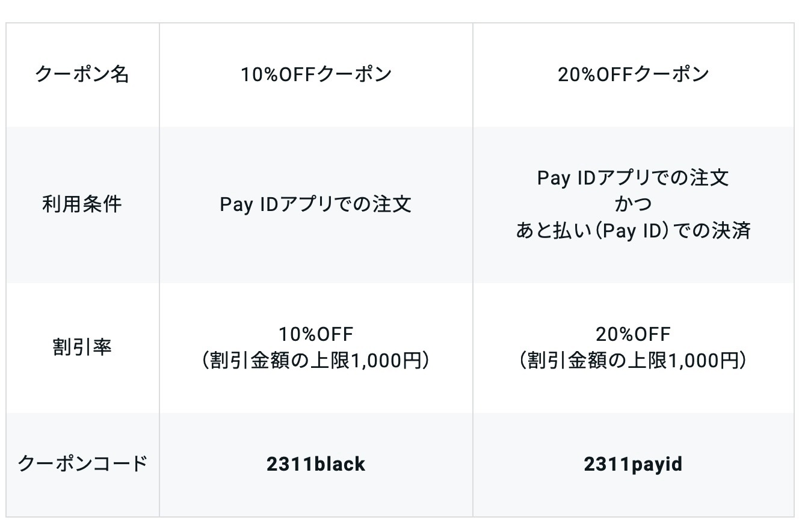Click the 割引率 row label

click(x=82, y=347)
